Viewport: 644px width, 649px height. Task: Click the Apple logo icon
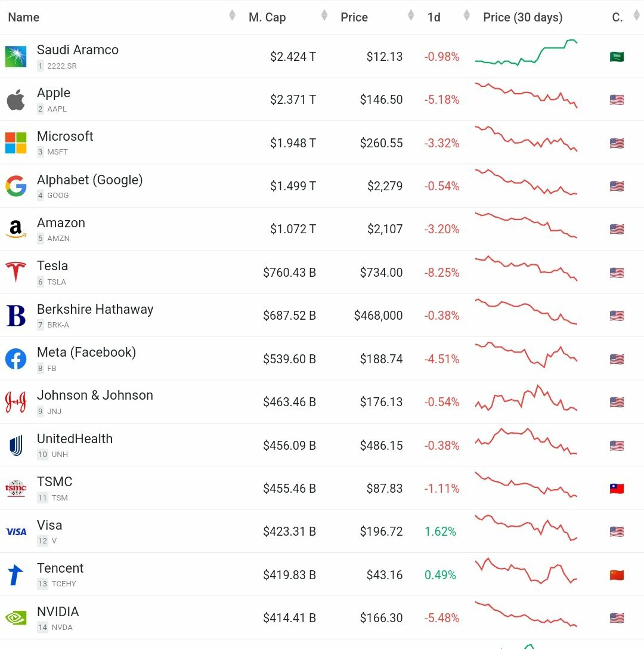[16, 100]
